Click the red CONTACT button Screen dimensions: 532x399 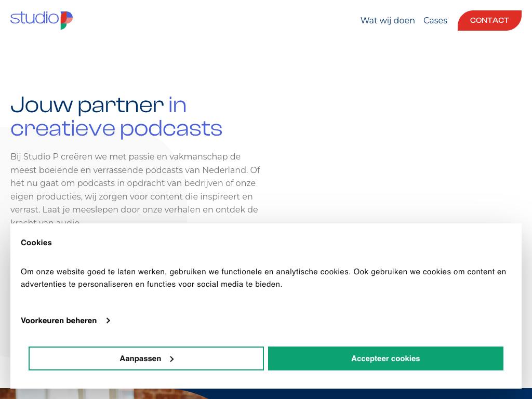coord(489,20)
